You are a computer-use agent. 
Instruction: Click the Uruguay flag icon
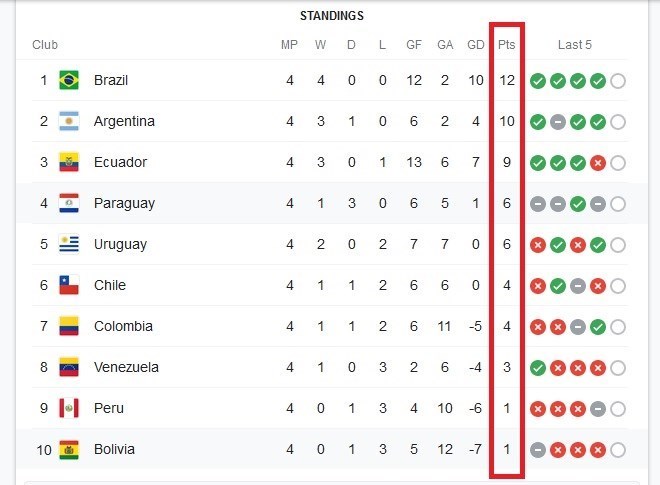[x=69, y=244]
